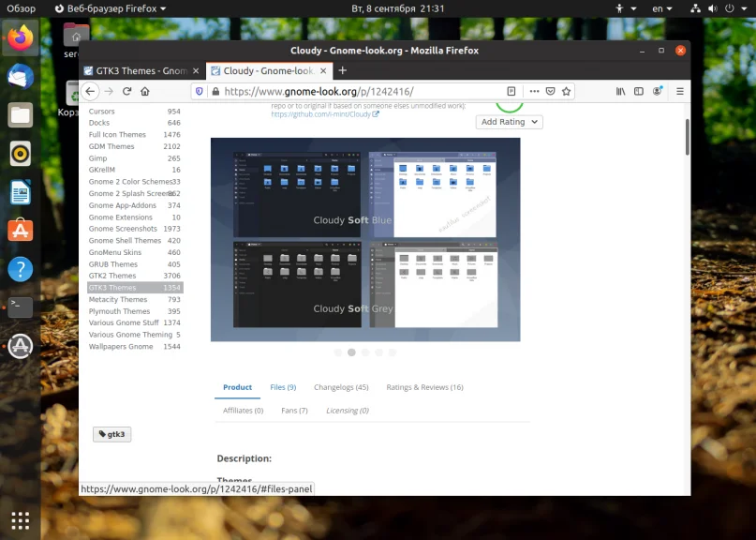
Task: Toggle reader view icon in address bar
Action: (511, 91)
